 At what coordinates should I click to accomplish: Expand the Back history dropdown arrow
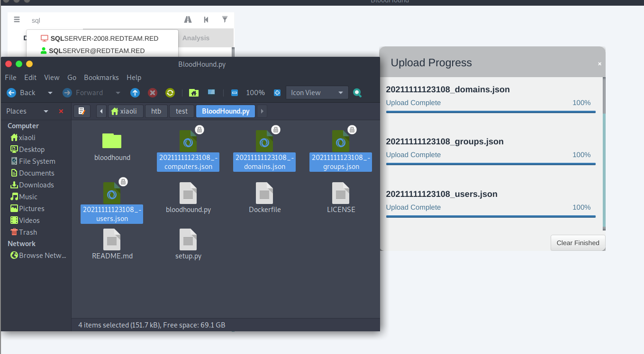point(50,93)
